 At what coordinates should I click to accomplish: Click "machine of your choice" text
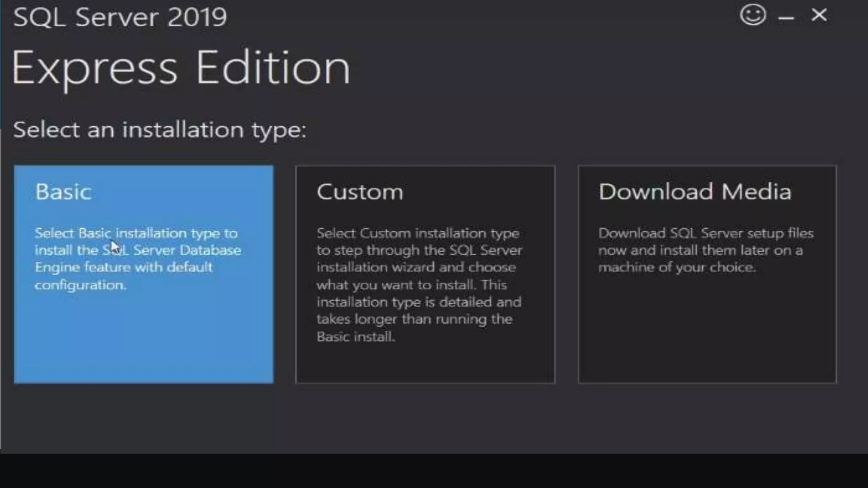[676, 267]
